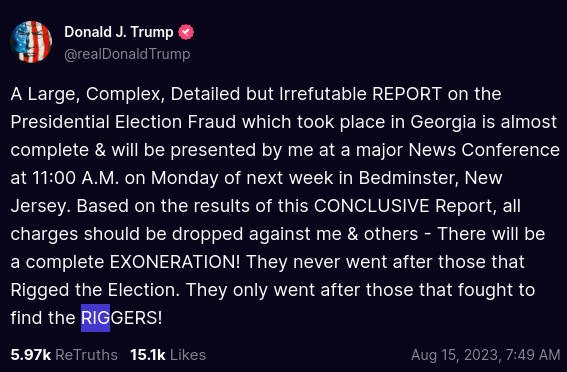Open the Donald J. Trump display name

(119, 32)
